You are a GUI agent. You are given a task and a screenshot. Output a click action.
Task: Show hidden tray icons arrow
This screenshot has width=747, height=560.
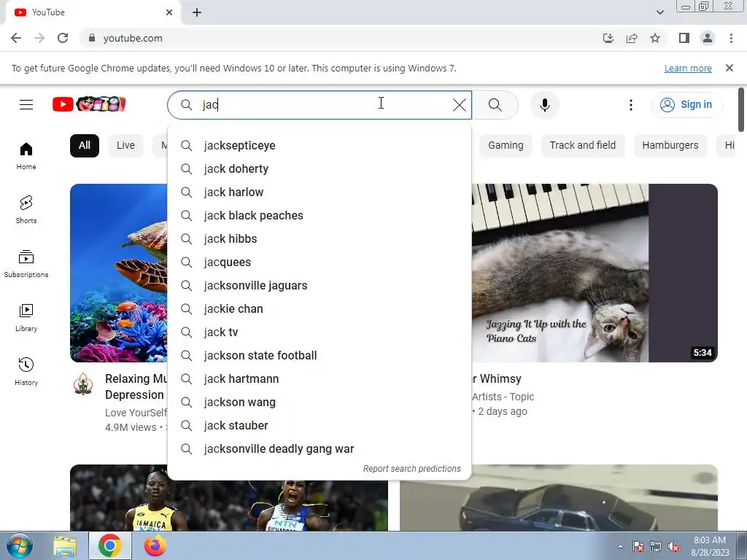click(620, 547)
